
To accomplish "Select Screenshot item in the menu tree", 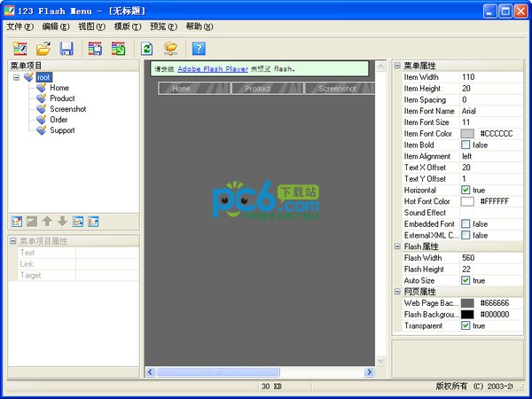I will click(69, 109).
